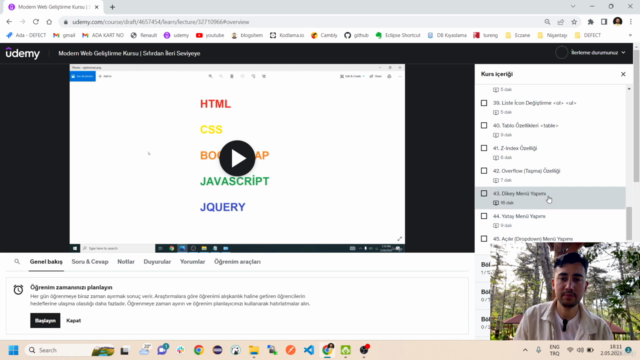Open Postman from taskbar
The height and width of the screenshot is (360, 640).
coord(291,350)
